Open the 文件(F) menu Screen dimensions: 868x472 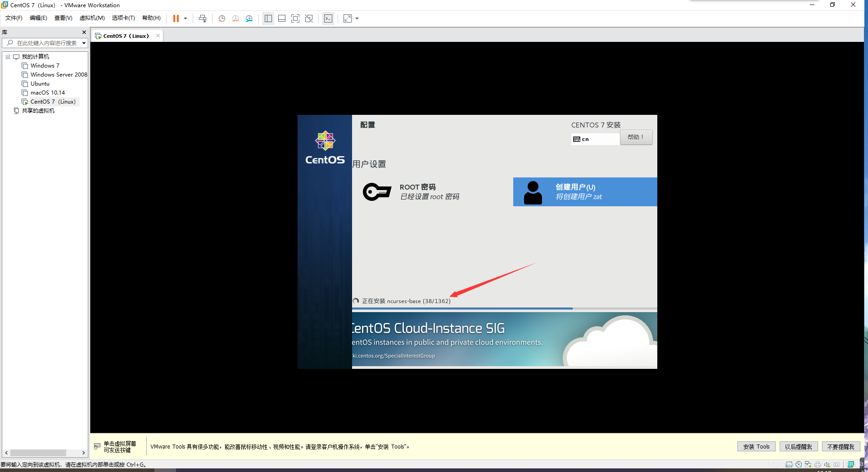14,18
